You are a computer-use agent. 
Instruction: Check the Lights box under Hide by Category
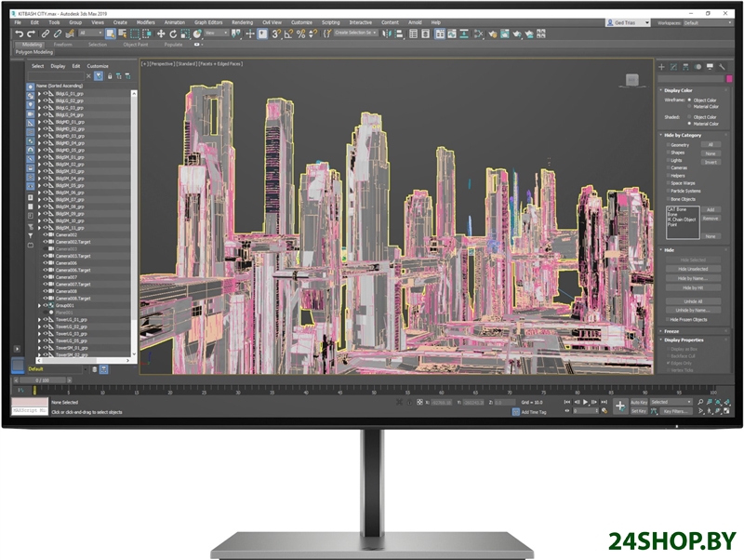pyautogui.click(x=667, y=160)
